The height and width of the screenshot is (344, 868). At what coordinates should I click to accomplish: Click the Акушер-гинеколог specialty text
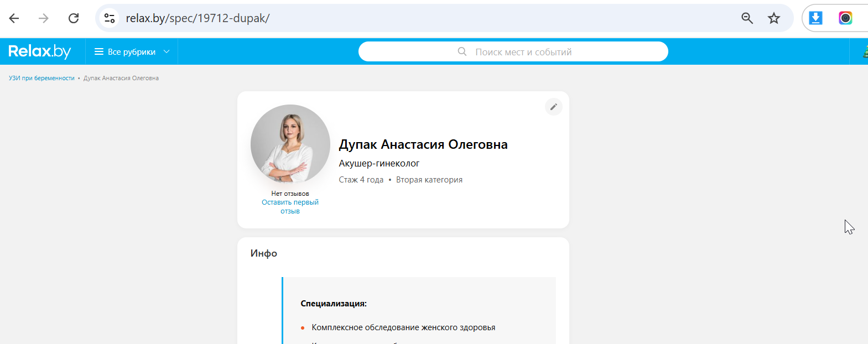379,163
